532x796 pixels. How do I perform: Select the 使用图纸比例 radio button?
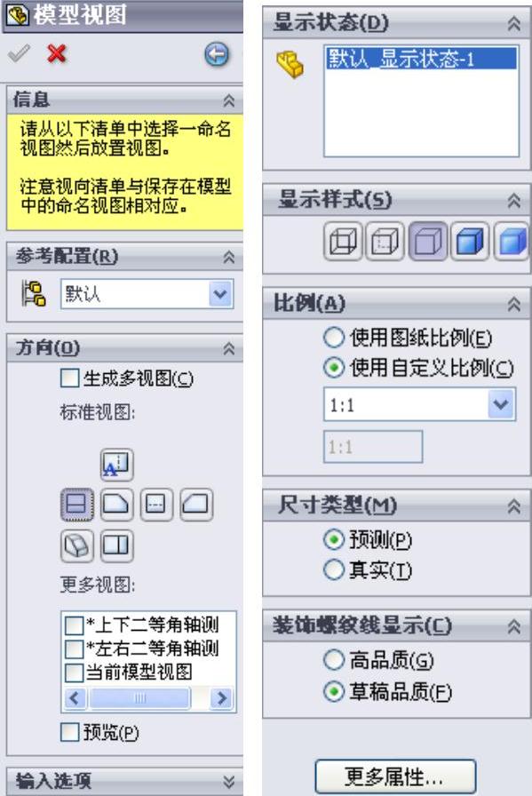coord(334,338)
